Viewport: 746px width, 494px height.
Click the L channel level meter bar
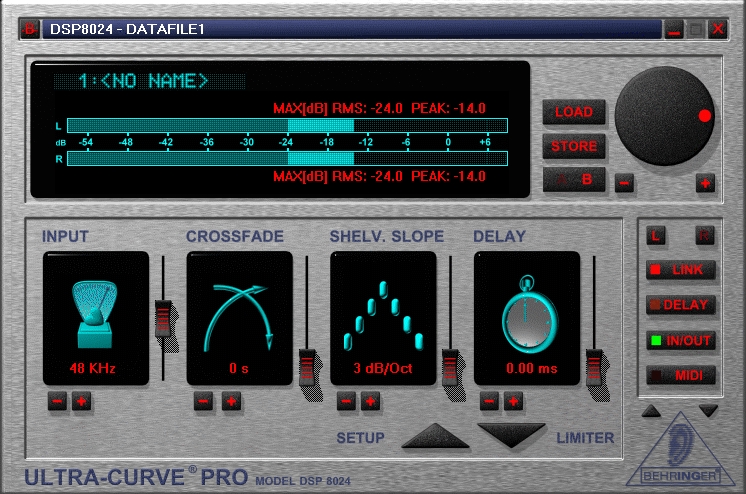[287, 126]
